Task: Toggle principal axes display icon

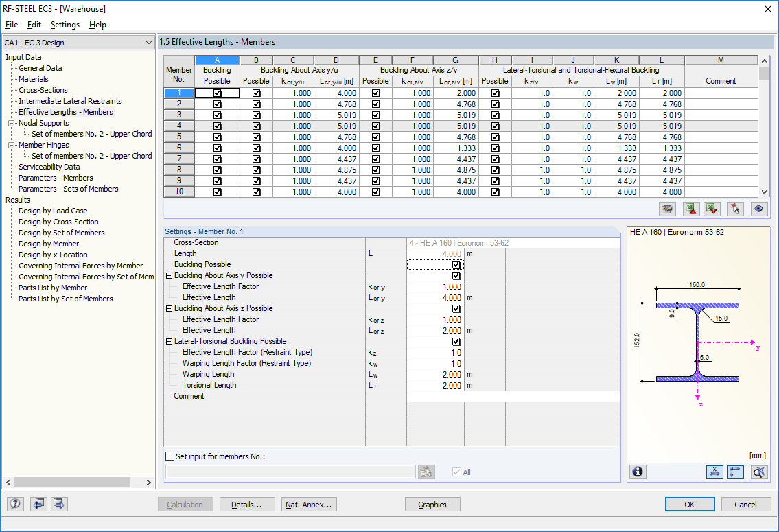Action: (735, 472)
